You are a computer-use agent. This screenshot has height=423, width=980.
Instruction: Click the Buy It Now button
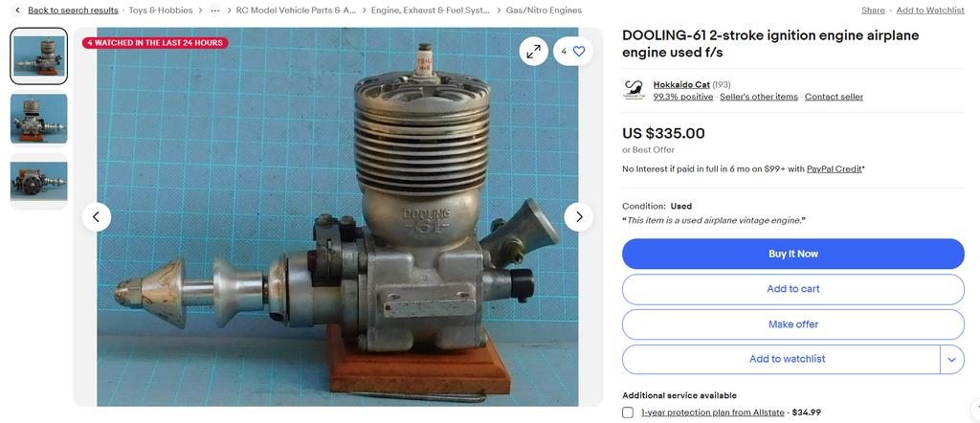click(x=793, y=254)
